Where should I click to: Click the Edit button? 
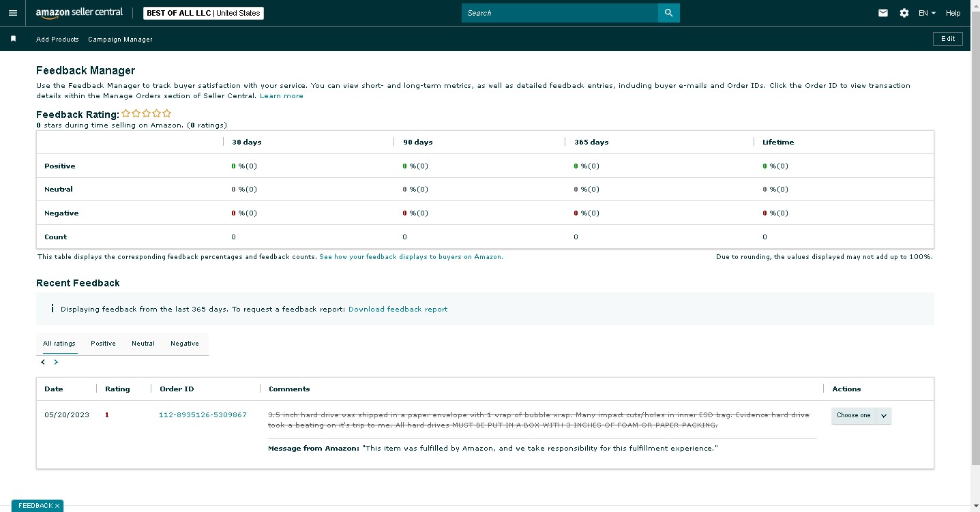(x=948, y=39)
